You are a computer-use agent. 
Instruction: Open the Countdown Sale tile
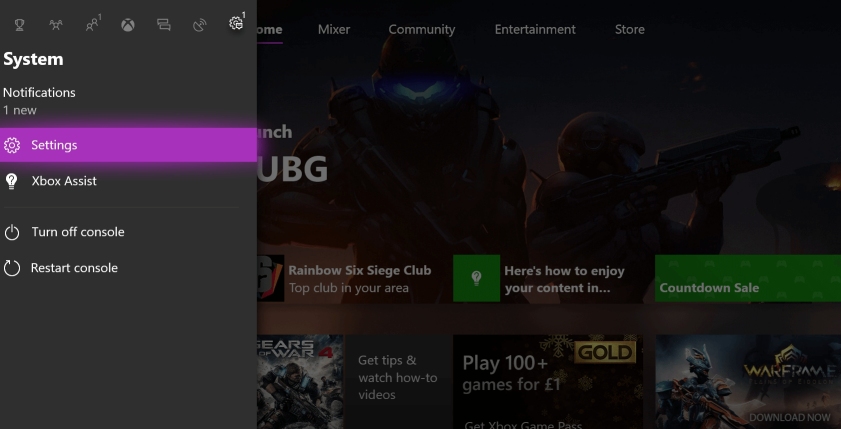[748, 278]
